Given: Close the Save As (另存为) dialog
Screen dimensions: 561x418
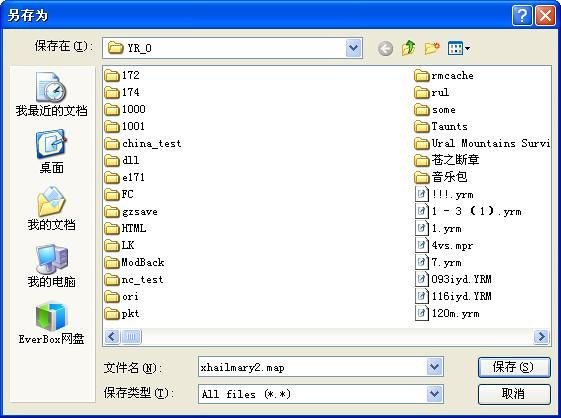Looking at the screenshot, I should click(x=545, y=15).
